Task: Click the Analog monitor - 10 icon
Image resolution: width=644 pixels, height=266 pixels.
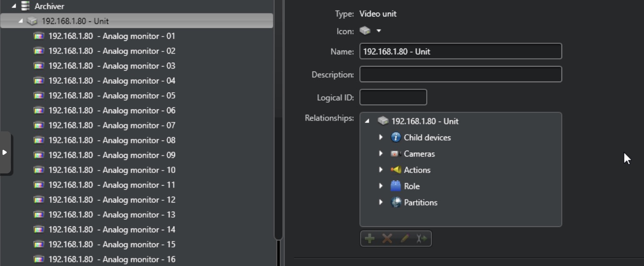Action: point(39,170)
